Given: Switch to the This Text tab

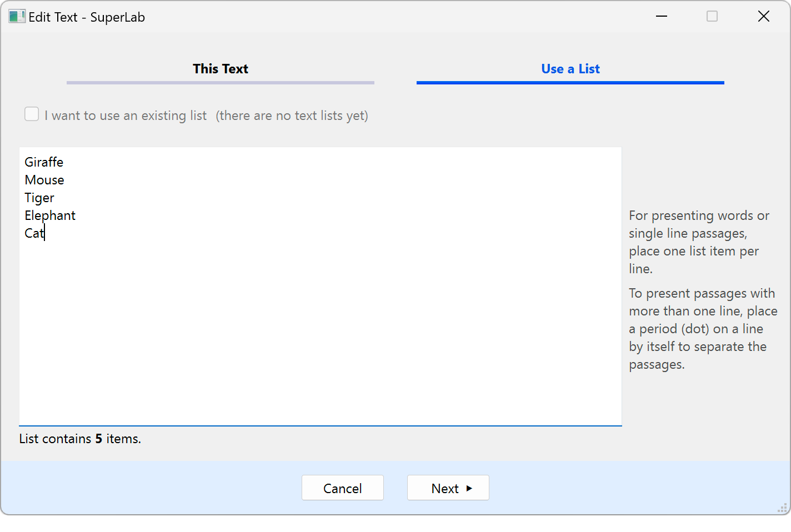Looking at the screenshot, I should (x=220, y=69).
